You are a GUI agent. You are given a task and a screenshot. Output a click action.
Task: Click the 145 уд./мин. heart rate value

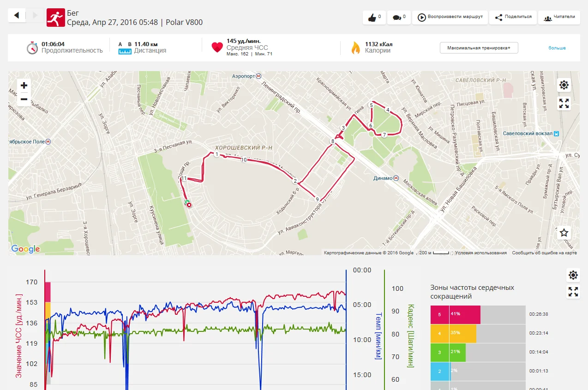tap(244, 41)
